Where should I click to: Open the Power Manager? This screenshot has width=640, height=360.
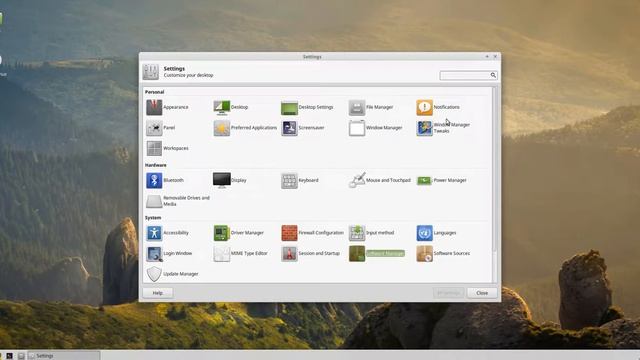pos(442,180)
